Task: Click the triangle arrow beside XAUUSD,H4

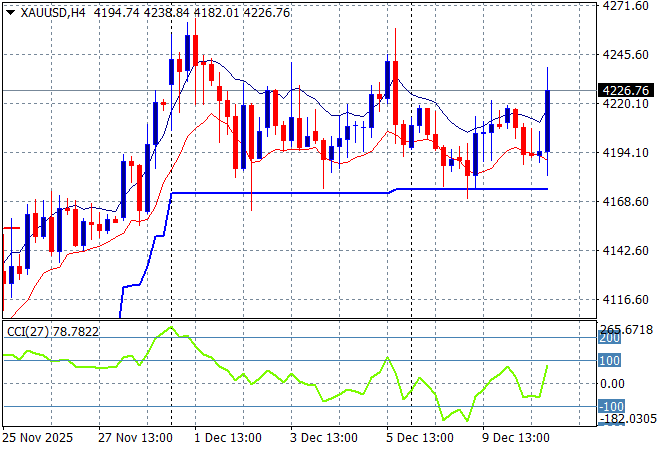Action: coord(9,11)
